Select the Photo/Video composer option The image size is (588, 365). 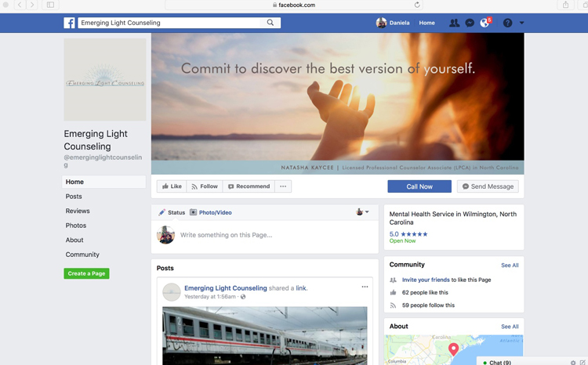[211, 212]
